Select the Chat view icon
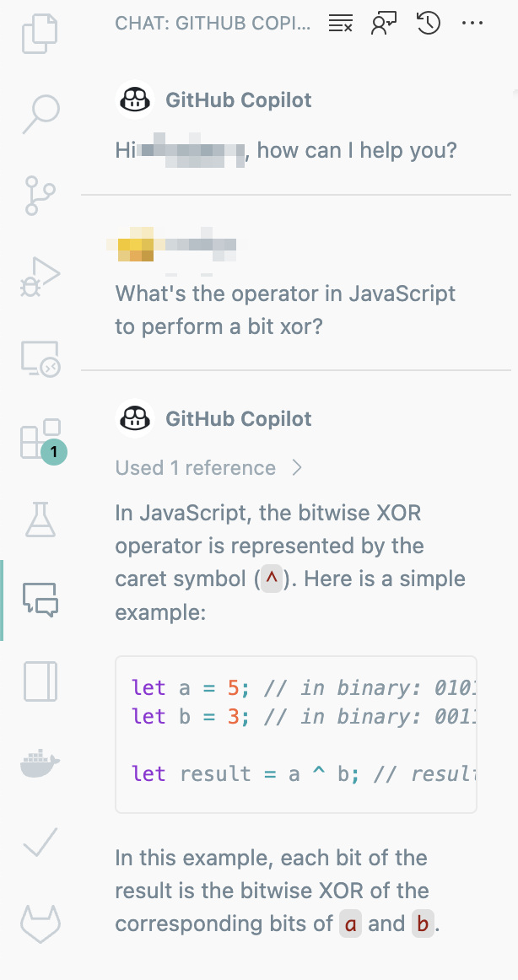Image resolution: width=518 pixels, height=980 pixels. pyautogui.click(x=40, y=600)
